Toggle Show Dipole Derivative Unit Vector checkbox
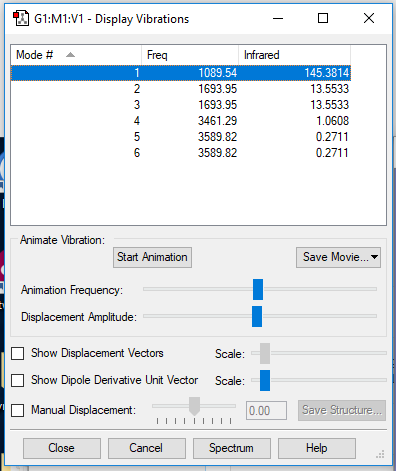396x471 pixels. coord(17,380)
